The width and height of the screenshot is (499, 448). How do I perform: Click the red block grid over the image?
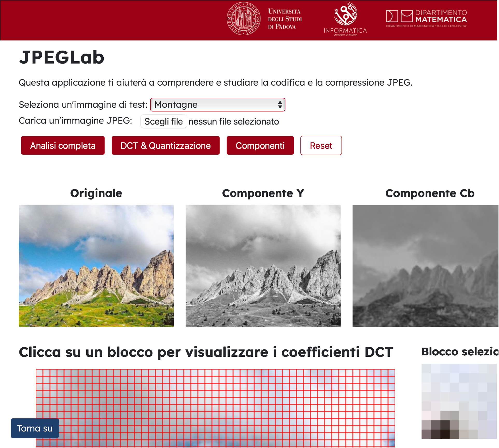(x=215, y=408)
